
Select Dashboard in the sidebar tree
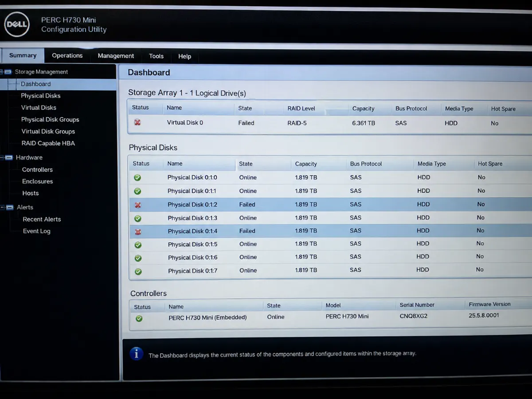pyautogui.click(x=35, y=84)
